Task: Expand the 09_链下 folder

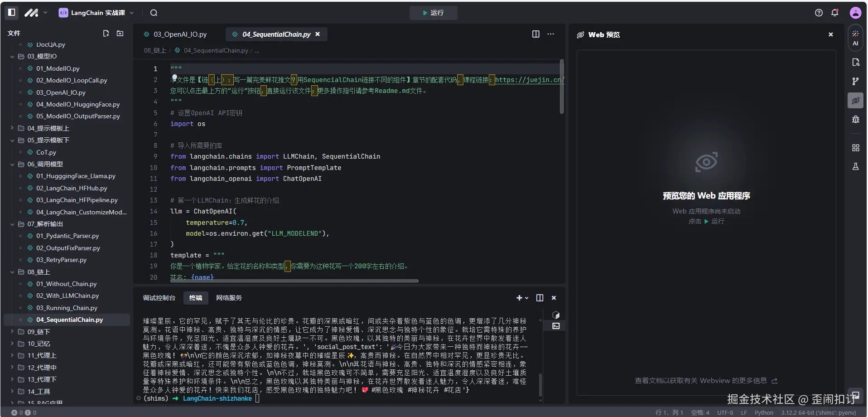Action: coord(39,332)
